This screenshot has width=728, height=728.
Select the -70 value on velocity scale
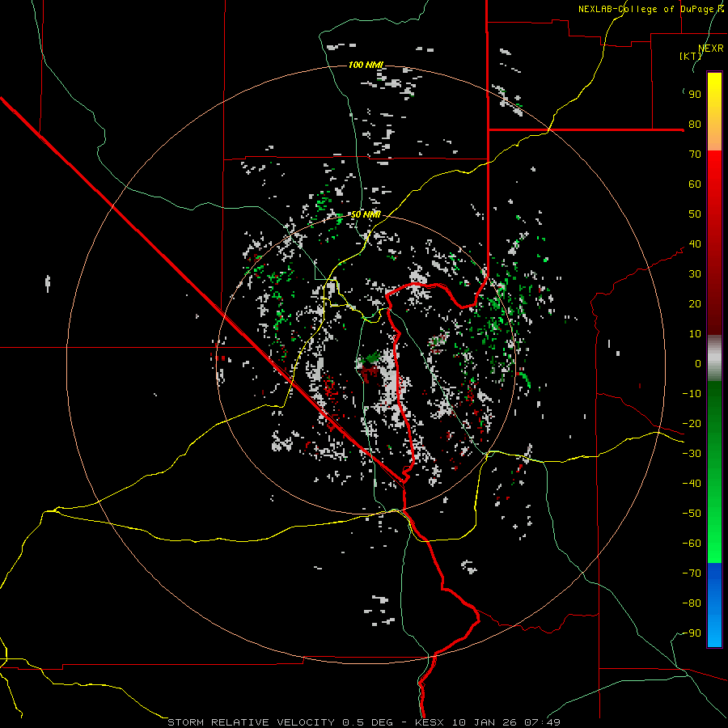pyautogui.click(x=692, y=573)
